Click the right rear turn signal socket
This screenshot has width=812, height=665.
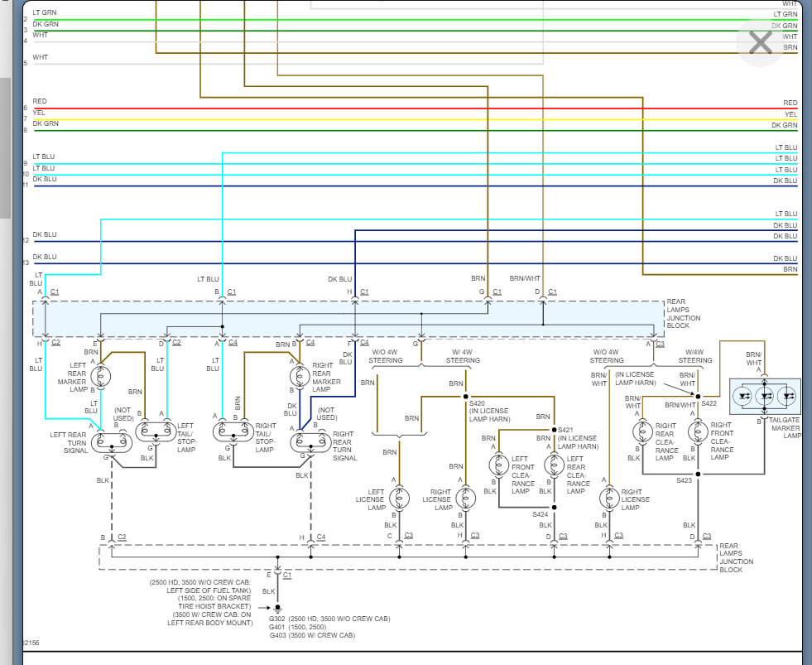pos(310,442)
